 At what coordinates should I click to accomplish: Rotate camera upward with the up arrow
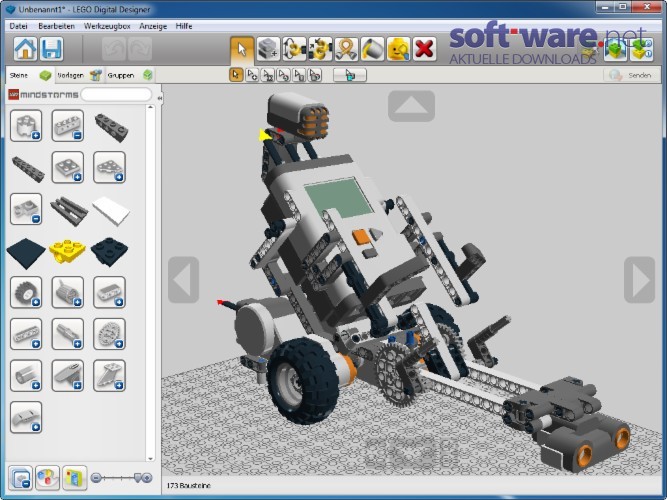click(x=411, y=106)
